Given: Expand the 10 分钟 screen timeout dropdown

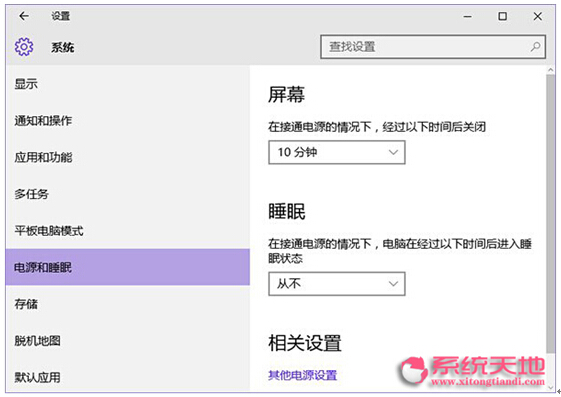Looking at the screenshot, I should click(x=337, y=152).
